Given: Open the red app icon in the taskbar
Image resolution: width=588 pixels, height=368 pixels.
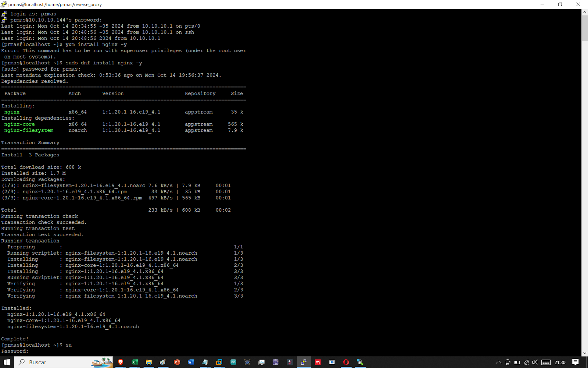Looking at the screenshot, I should tap(318, 362).
